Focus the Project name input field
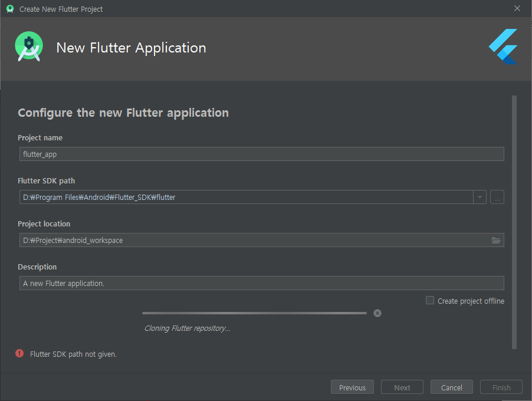 [262, 154]
